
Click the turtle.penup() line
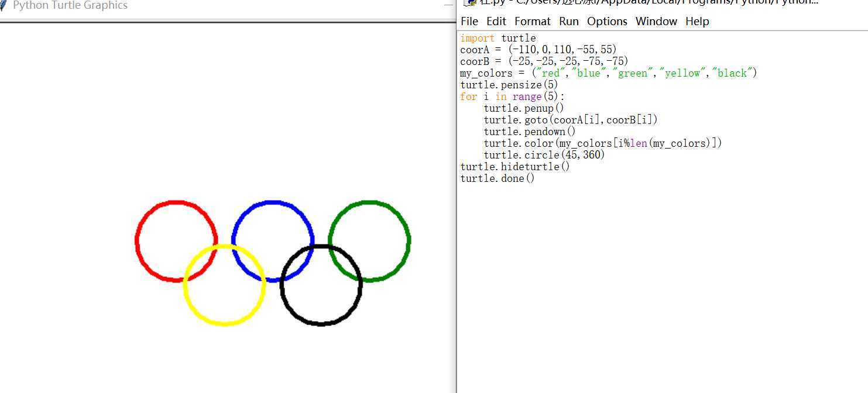point(524,108)
